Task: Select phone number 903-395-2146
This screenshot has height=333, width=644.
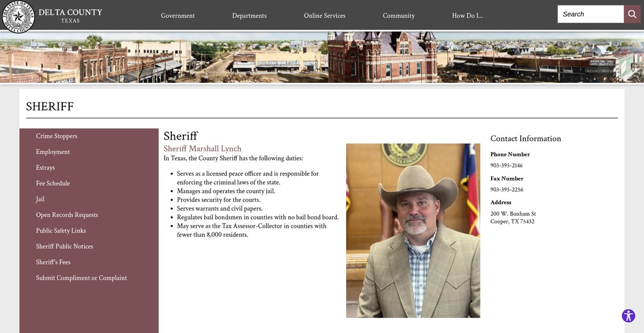Action: 507,165
